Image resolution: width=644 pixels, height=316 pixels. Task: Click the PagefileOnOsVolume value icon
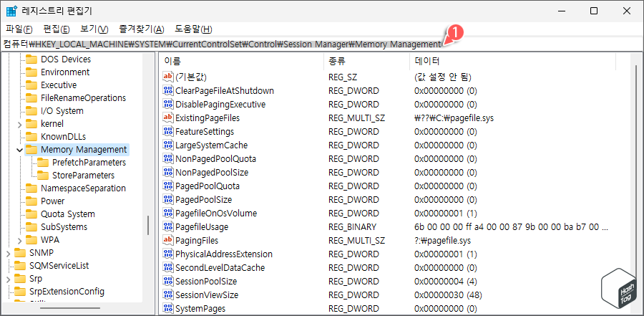(168, 213)
